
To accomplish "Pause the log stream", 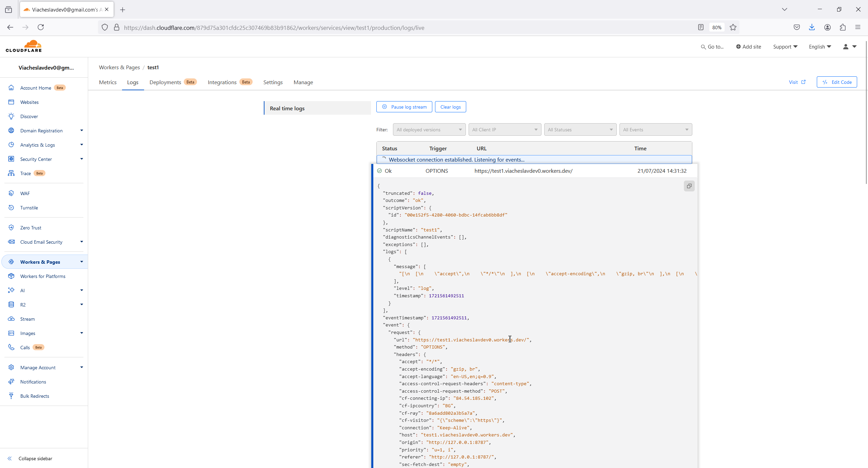I will (x=404, y=107).
